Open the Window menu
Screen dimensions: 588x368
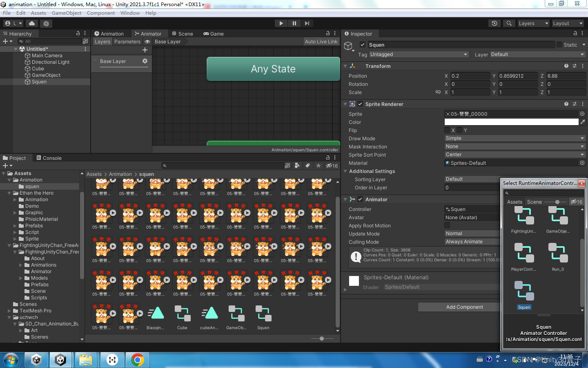(x=130, y=13)
